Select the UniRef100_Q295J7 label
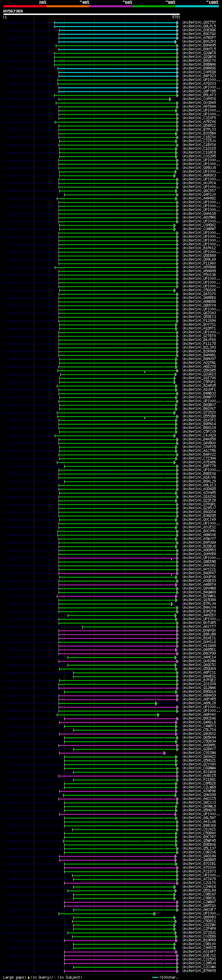The height and width of the screenshot is (980, 222). pyautogui.click(x=199, y=508)
